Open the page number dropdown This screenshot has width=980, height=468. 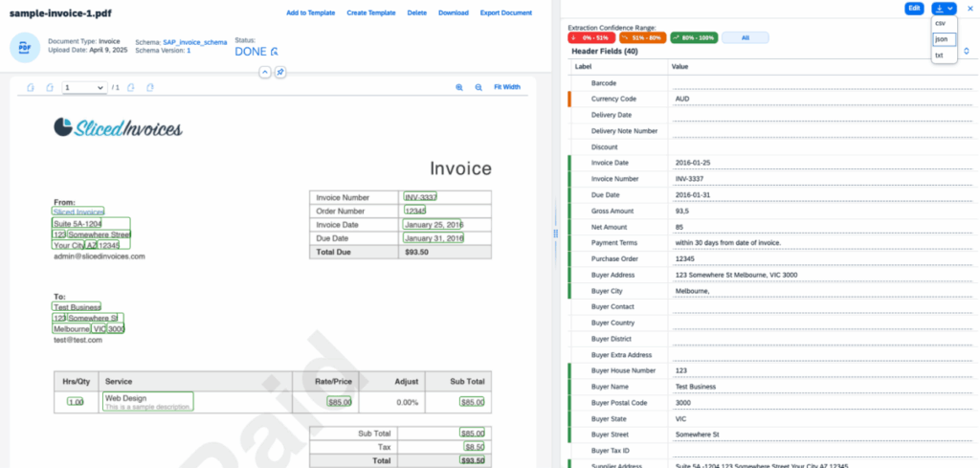84,87
